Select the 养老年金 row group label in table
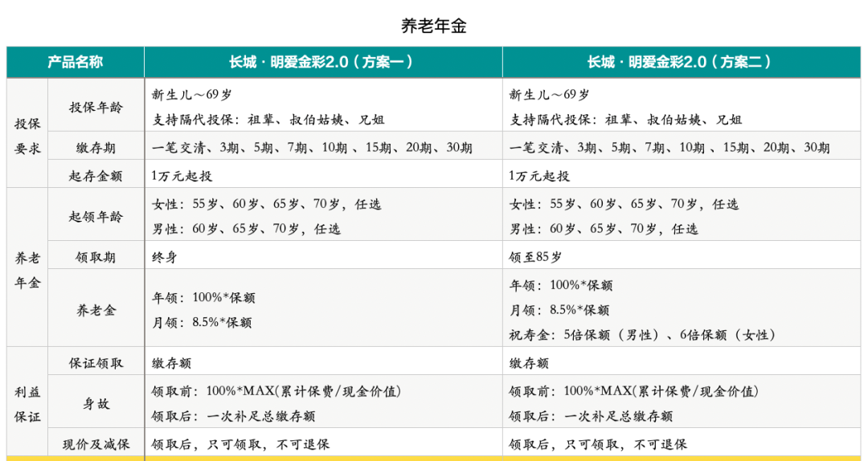868x461 pixels. (x=27, y=270)
